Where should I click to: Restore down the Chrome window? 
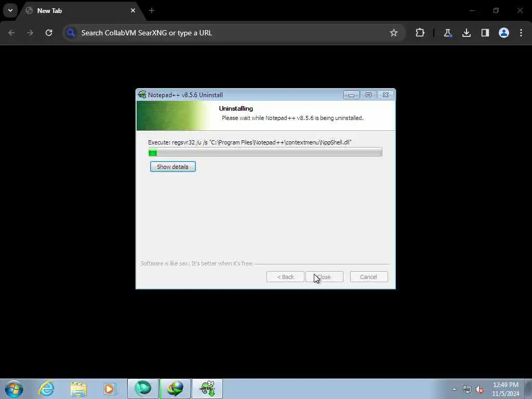pos(496,10)
